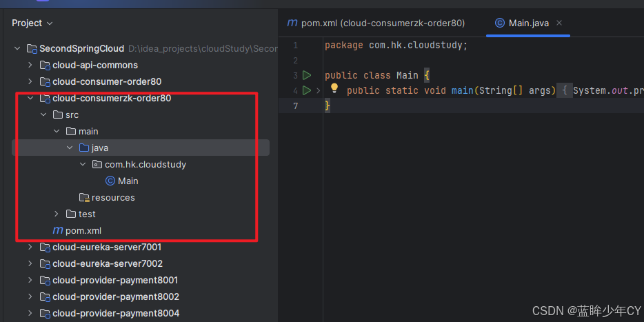Click the folded code braces placeholder on line 4

pos(565,90)
